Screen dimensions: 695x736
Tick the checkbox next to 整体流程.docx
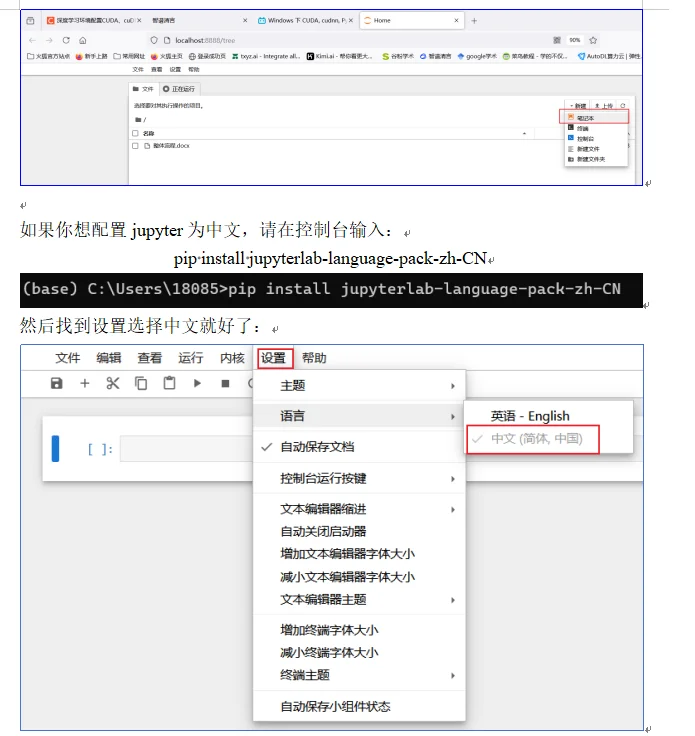[x=135, y=146]
